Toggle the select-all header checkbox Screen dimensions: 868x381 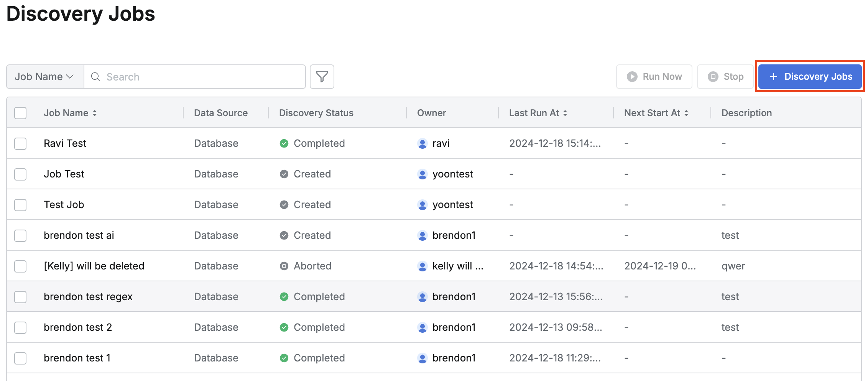[x=20, y=113]
